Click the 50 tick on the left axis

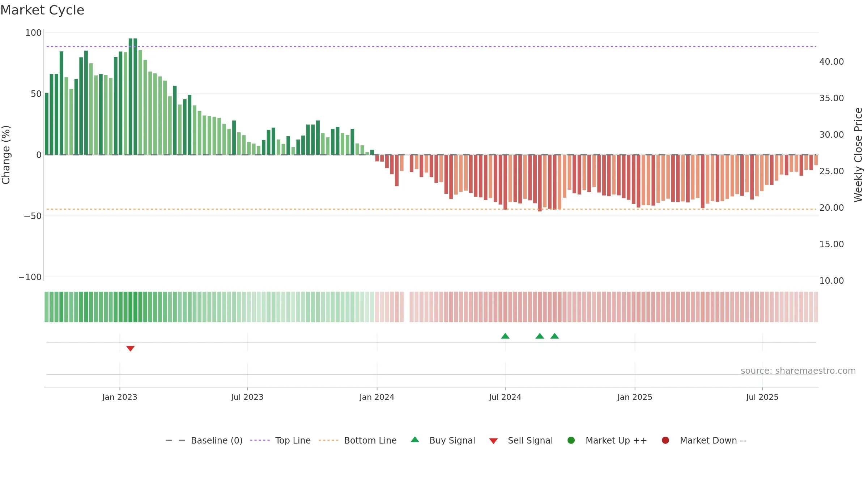pyautogui.click(x=36, y=94)
